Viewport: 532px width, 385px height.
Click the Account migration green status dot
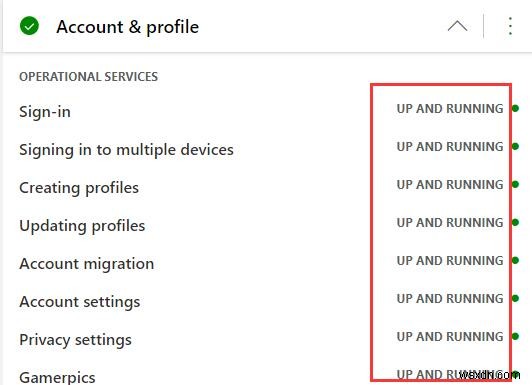click(x=515, y=261)
